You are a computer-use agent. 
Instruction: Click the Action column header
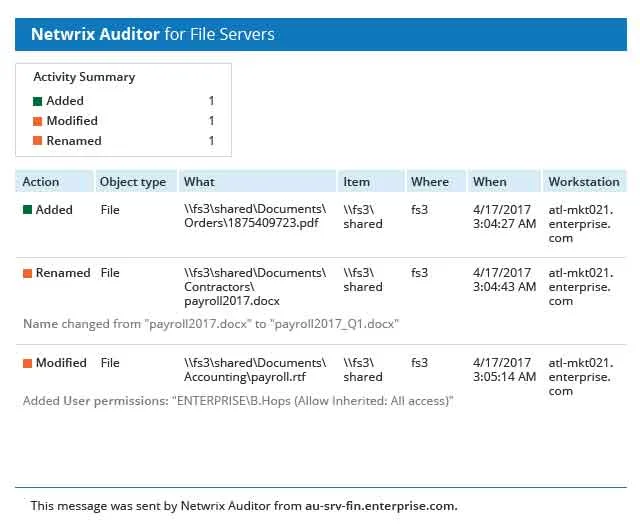(x=54, y=182)
